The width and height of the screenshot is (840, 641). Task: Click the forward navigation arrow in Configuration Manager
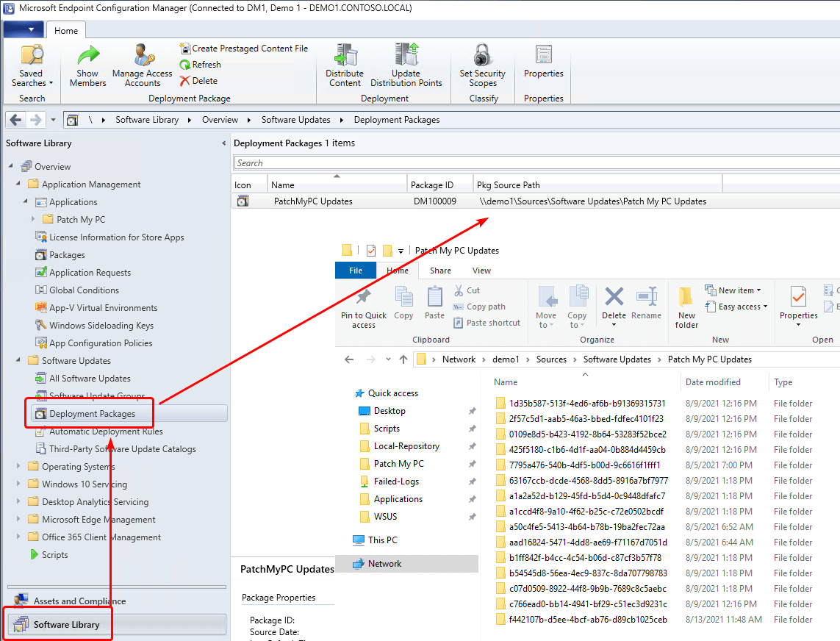(x=35, y=120)
